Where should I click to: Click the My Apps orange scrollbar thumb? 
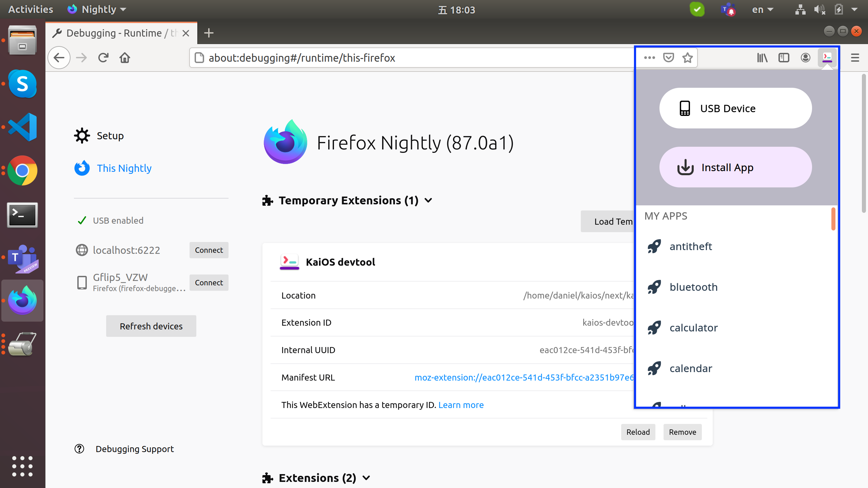(x=833, y=219)
